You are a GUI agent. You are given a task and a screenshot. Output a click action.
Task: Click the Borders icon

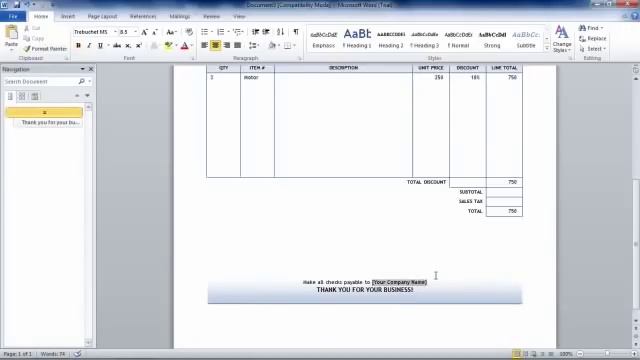(x=287, y=45)
